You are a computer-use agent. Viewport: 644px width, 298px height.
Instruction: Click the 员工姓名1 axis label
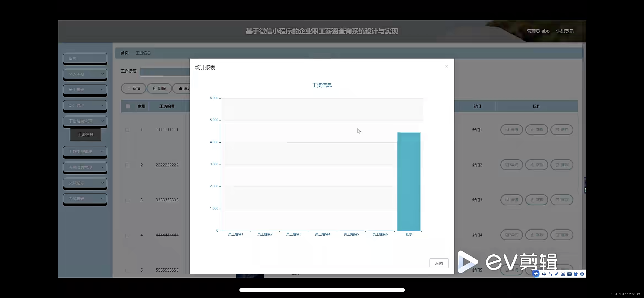click(x=236, y=234)
